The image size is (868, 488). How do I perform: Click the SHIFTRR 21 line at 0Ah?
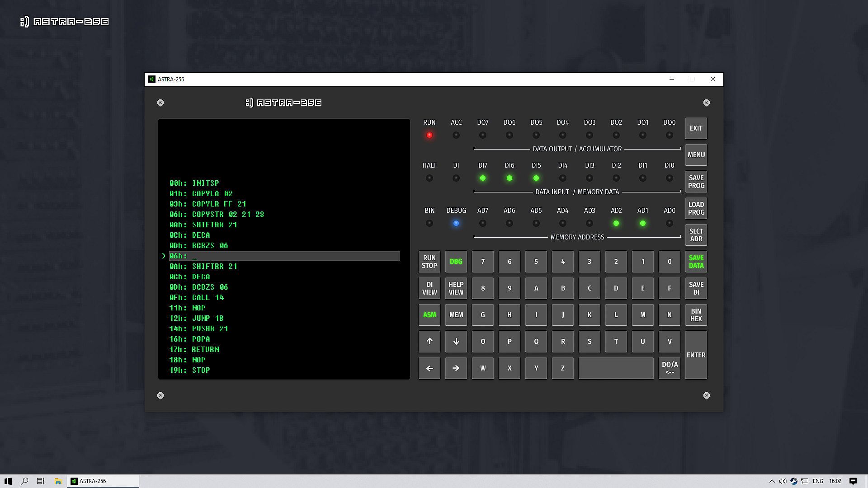(203, 225)
